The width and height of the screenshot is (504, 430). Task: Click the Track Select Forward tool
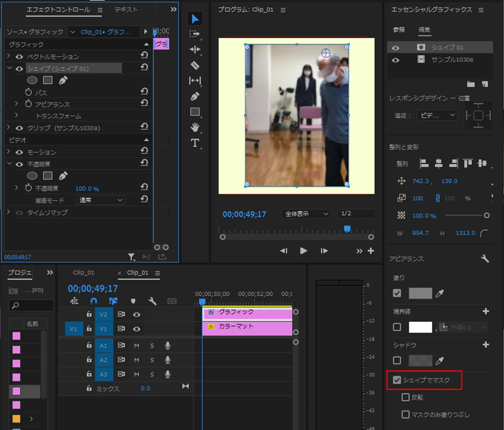click(x=195, y=34)
